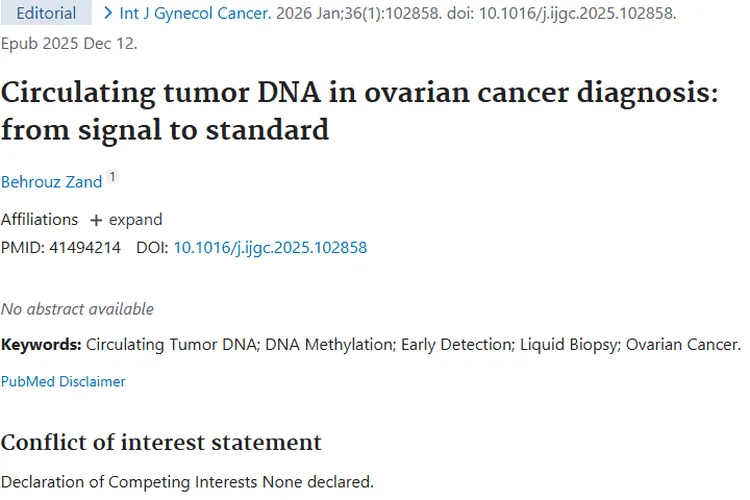Image resolution: width=750 pixels, height=500 pixels.
Task: Click the 'No abstract available' notice
Action: (x=77, y=309)
